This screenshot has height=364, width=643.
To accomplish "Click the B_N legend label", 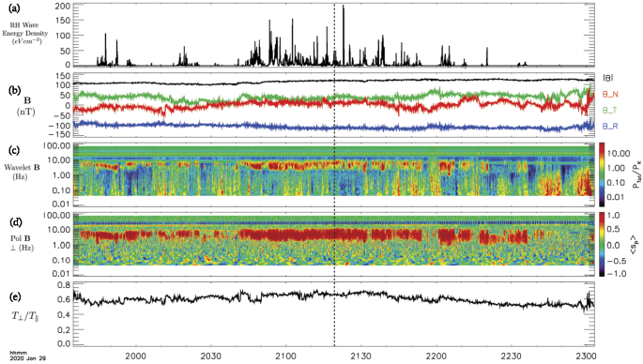I will [x=610, y=94].
